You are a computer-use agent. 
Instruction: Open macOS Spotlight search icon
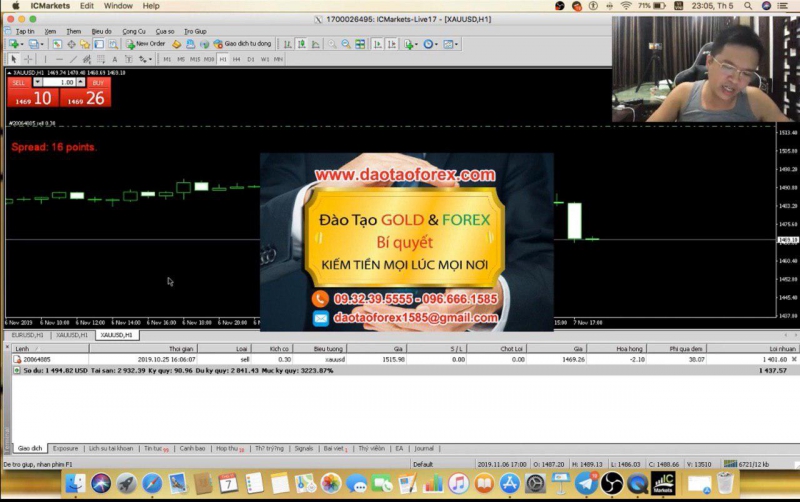[747, 6]
